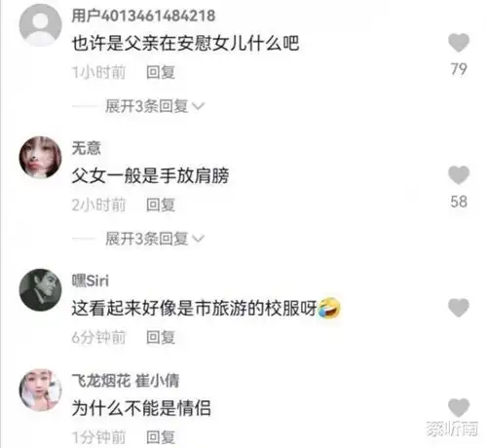Reply to the 2小时前 comment by 无意
The width and height of the screenshot is (487, 448).
click(x=161, y=205)
